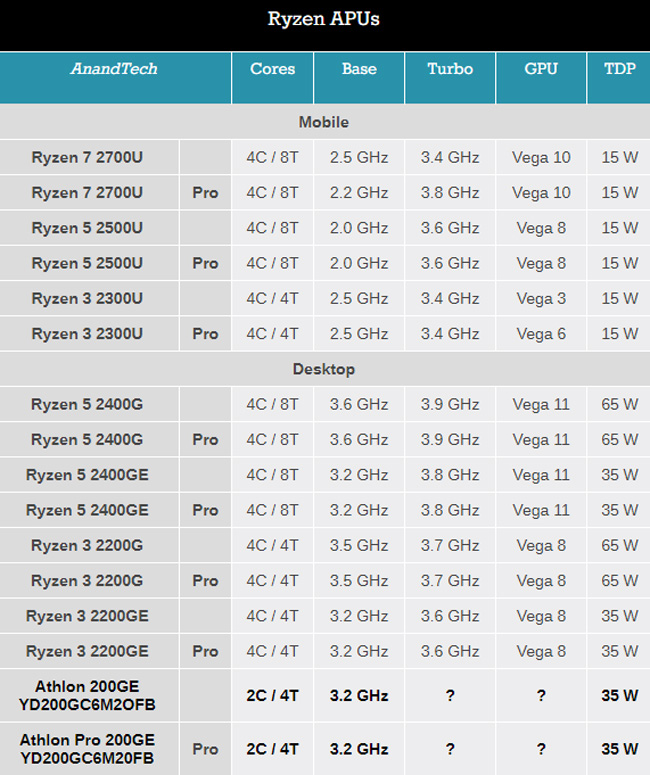
Task: Select the Athlon Pro 200GE name cell
Action: pyautogui.click(x=88, y=748)
